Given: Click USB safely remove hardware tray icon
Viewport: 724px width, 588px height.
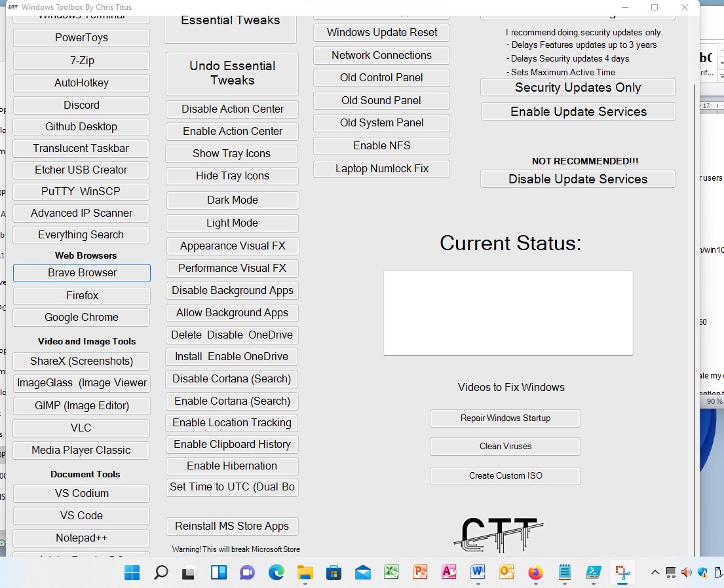Looking at the screenshot, I should [718, 573].
